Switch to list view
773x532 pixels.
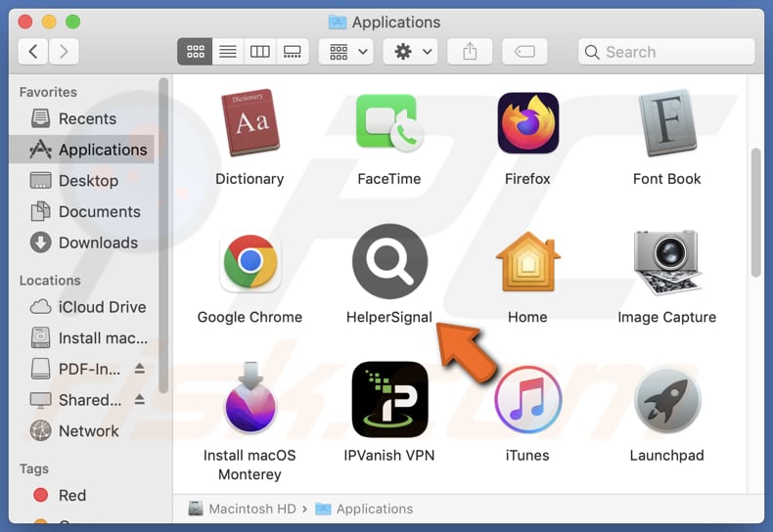228,51
